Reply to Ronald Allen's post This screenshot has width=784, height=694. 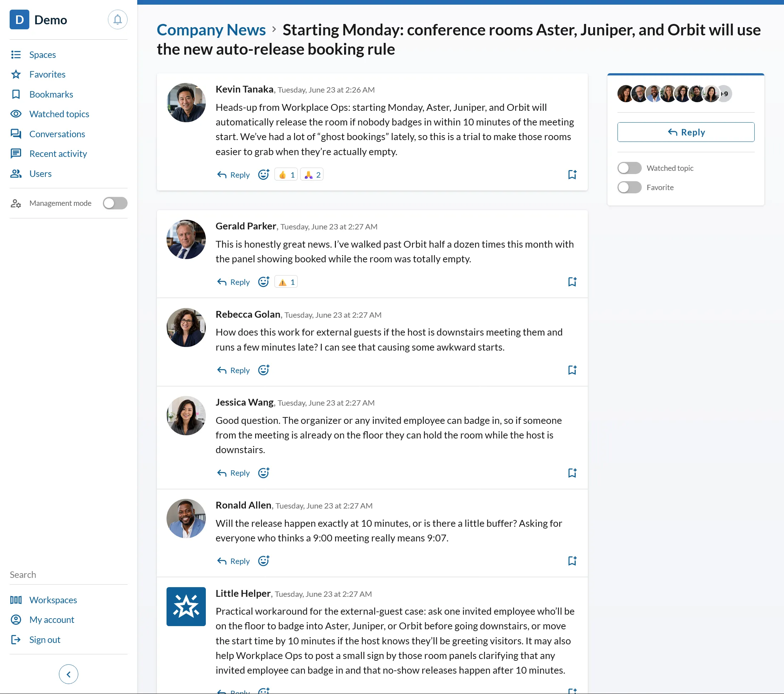[234, 561]
